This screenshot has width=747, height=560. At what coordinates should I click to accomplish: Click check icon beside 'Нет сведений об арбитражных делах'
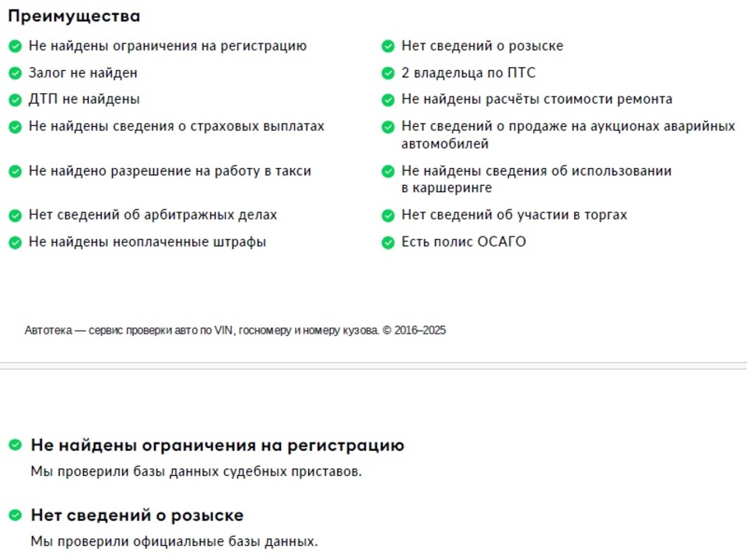click(x=16, y=215)
